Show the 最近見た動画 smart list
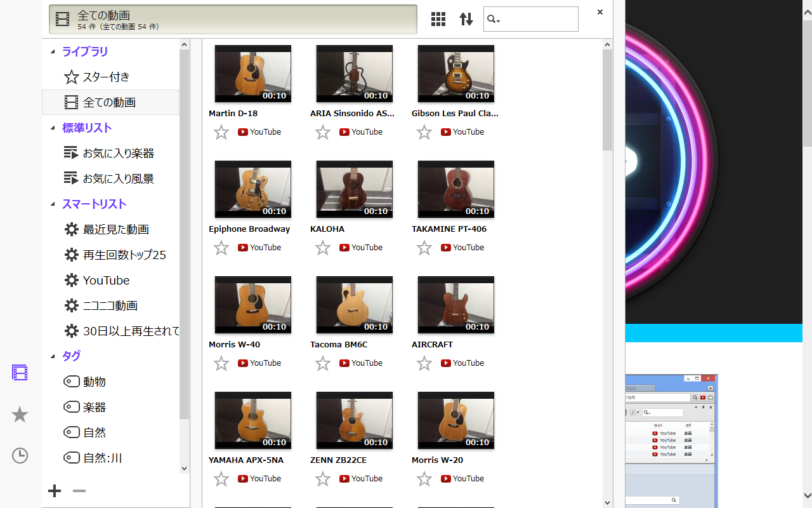The image size is (812, 508). (110, 229)
